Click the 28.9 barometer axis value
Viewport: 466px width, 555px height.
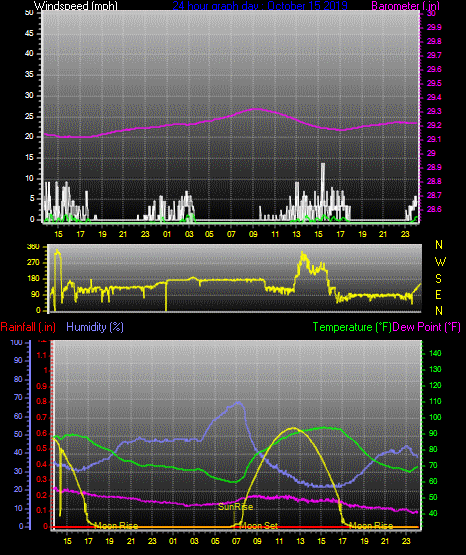433,167
